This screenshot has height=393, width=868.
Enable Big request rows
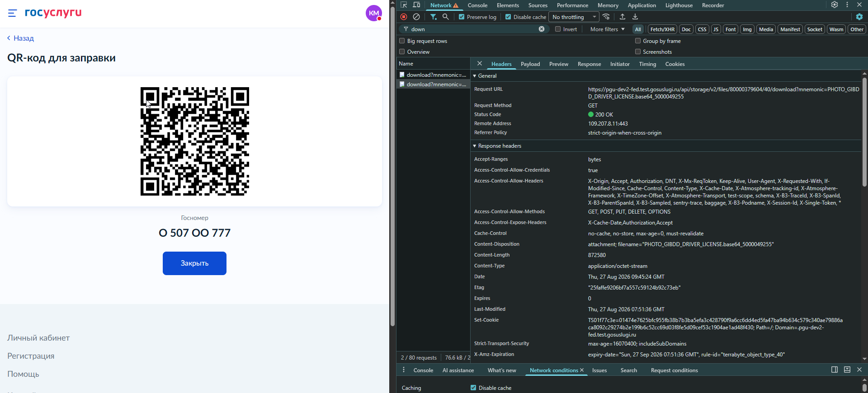click(402, 41)
